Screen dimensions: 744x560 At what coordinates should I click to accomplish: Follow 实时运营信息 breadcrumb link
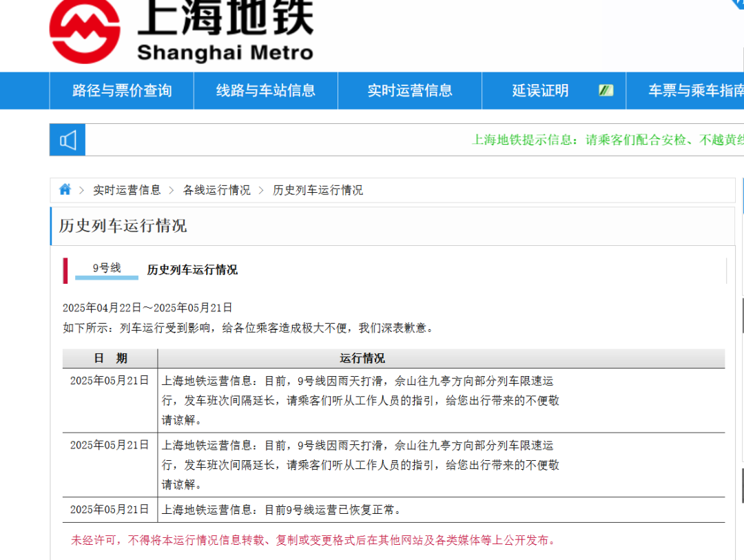(127, 190)
